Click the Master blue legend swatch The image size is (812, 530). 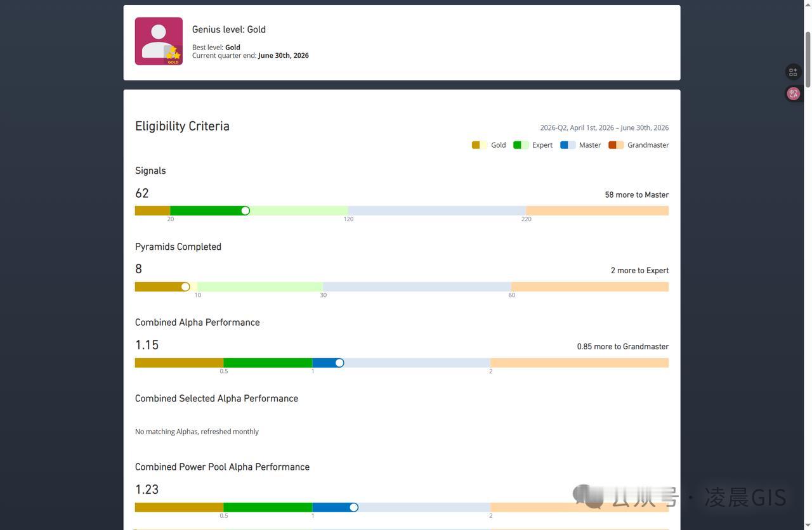point(568,145)
